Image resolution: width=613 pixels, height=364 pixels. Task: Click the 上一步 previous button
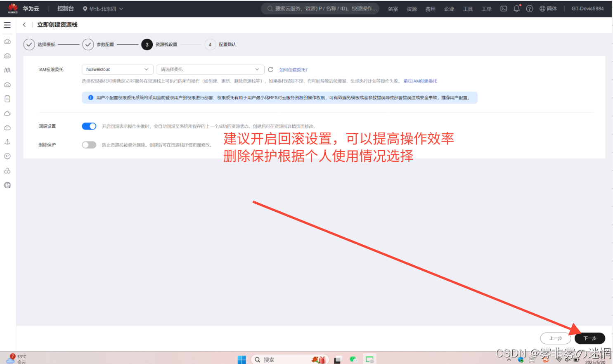556,338
